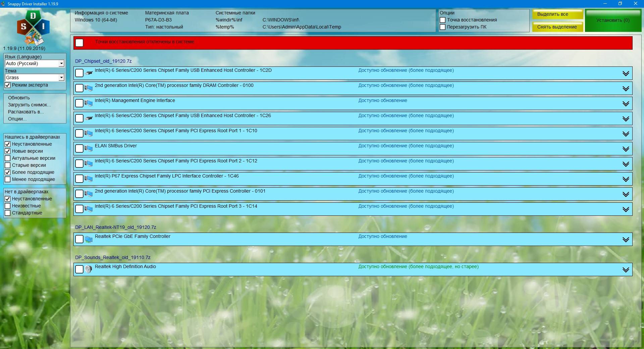Click network icon for Realtek PCIe GbE Controller
The image size is (644, 349).
89,239
